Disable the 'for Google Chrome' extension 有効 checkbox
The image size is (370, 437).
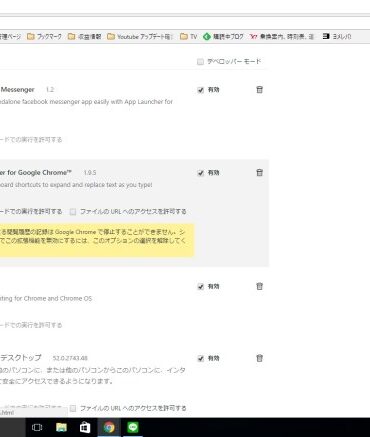click(200, 173)
